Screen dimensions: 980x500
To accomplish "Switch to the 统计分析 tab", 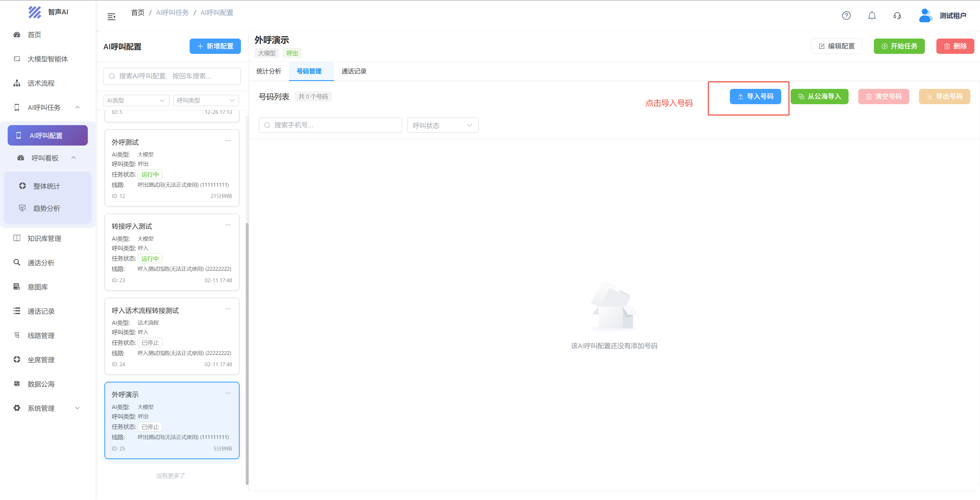I will 268,71.
